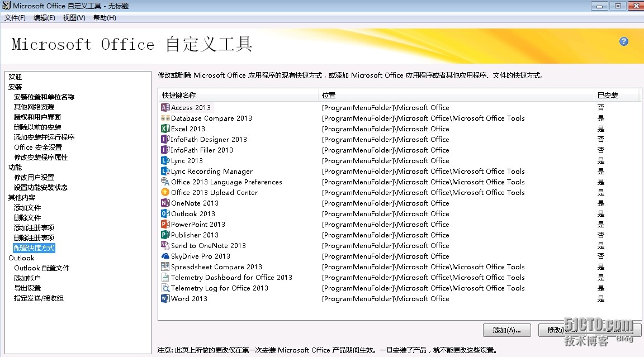Screen dimensions: 644x357
Task: Click Office 2013 Language Preferences icon
Action: (165, 182)
